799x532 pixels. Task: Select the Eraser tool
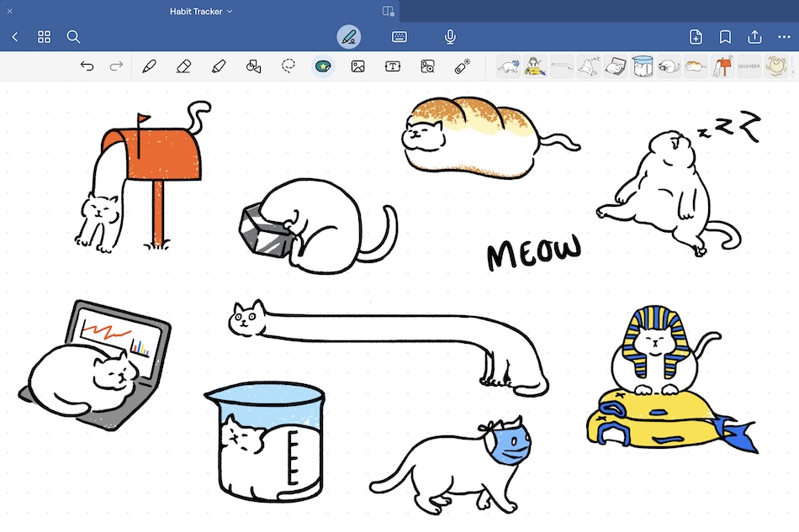(x=184, y=66)
